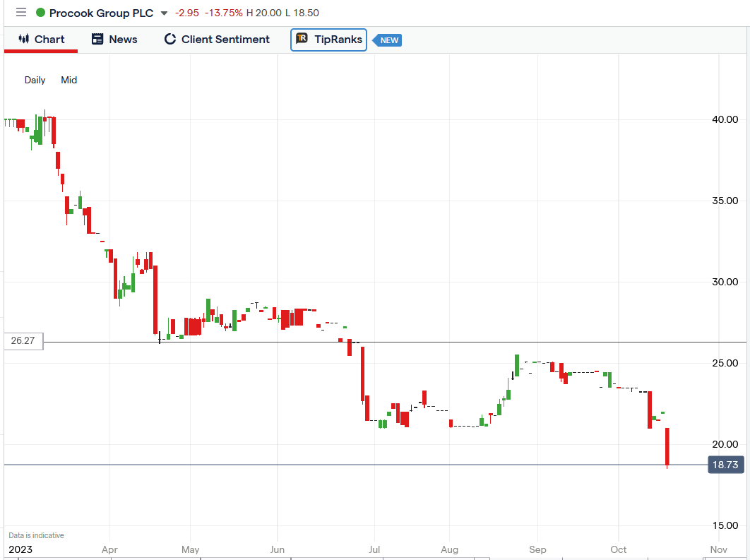Screen dimensions: 750x560
Task: Click the 40.00 price axis label
Action: pos(725,119)
